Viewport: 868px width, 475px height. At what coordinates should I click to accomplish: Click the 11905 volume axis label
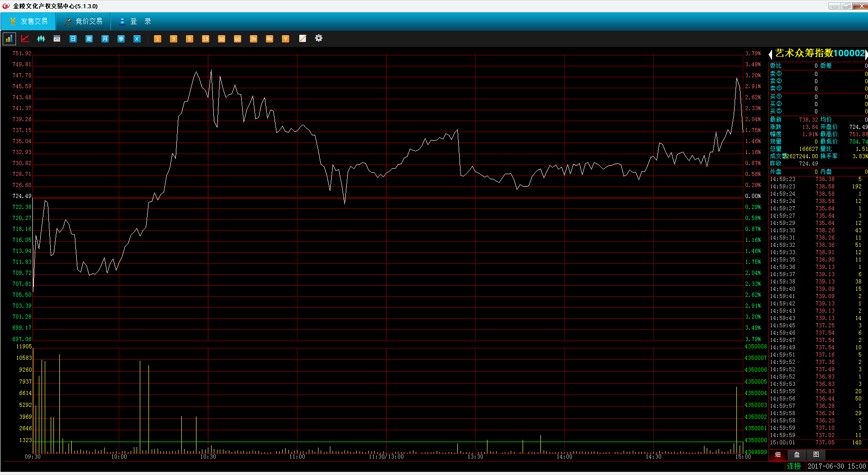coord(24,347)
